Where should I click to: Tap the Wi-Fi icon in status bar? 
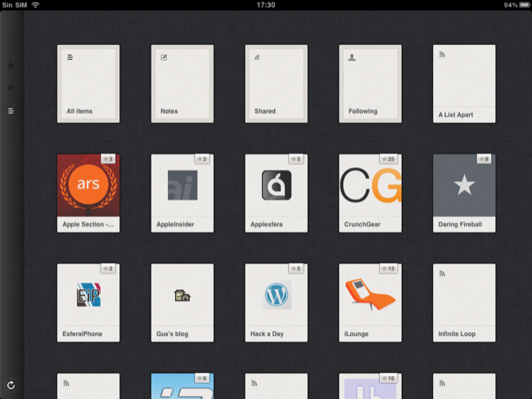tap(35, 5)
